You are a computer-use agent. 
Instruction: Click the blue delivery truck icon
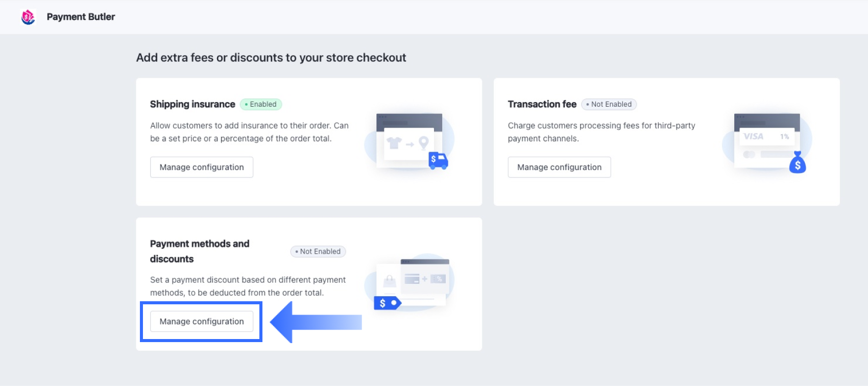click(438, 160)
